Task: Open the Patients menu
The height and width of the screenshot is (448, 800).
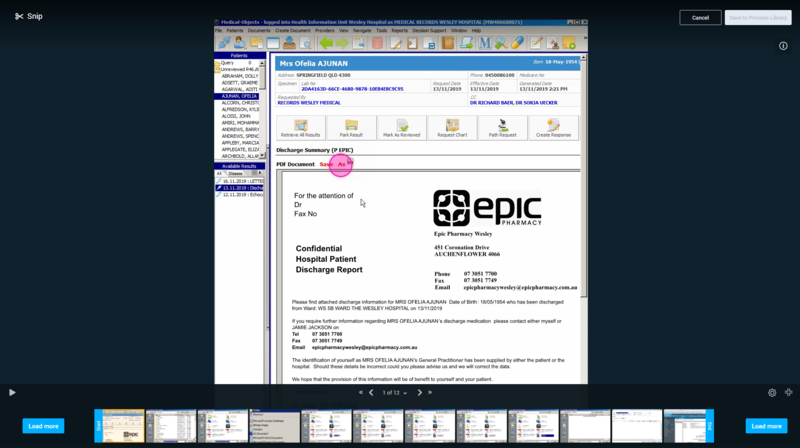Action: (235, 31)
